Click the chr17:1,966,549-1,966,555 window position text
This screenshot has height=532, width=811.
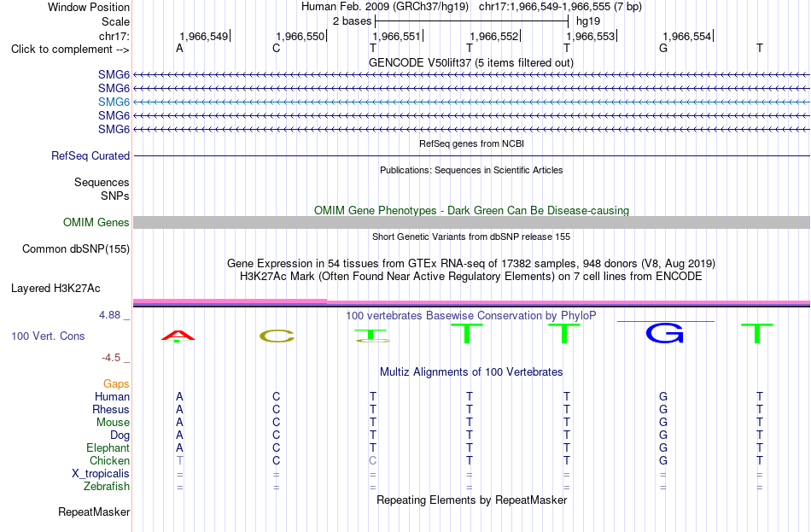560,7
